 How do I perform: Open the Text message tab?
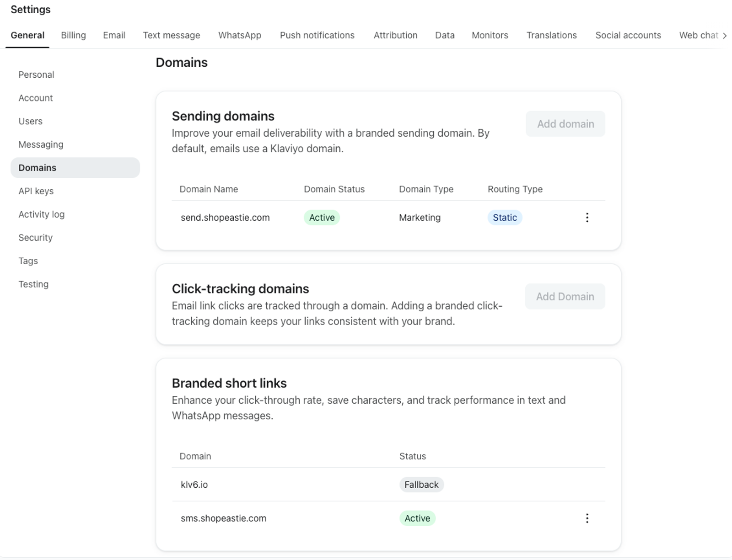tap(172, 35)
